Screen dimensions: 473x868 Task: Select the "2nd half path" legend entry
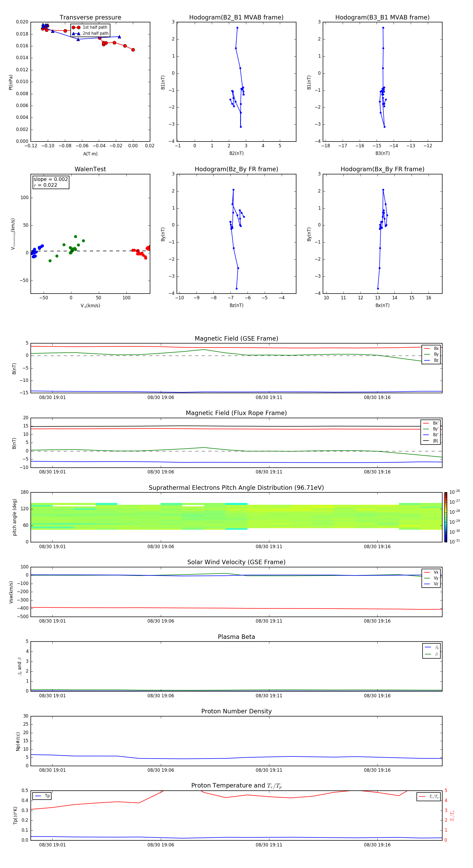[x=95, y=33]
